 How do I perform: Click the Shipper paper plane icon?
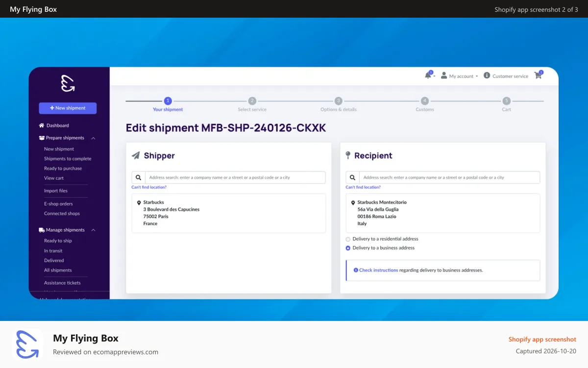point(136,156)
